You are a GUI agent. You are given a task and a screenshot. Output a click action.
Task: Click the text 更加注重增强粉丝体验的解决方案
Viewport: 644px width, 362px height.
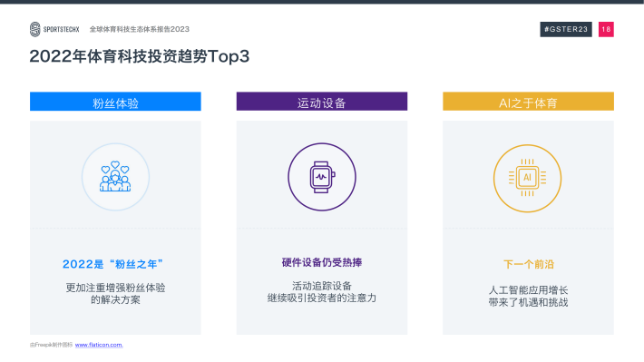tap(115, 294)
